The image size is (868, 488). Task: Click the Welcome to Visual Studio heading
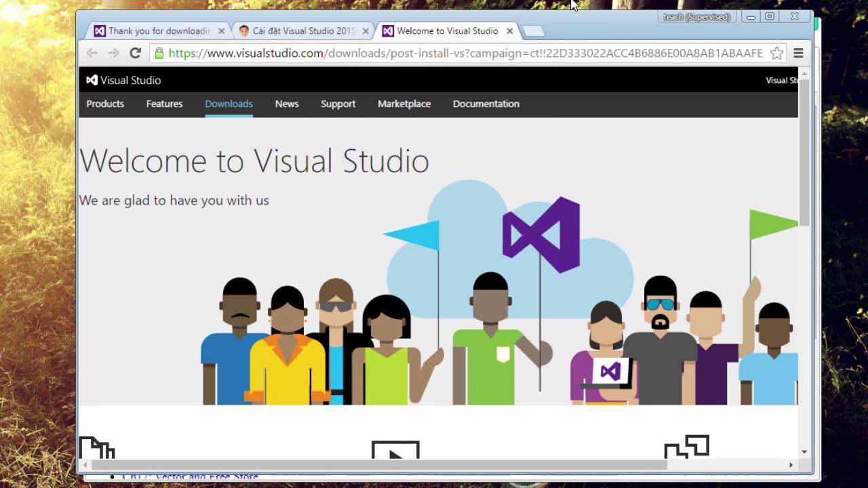tap(254, 161)
